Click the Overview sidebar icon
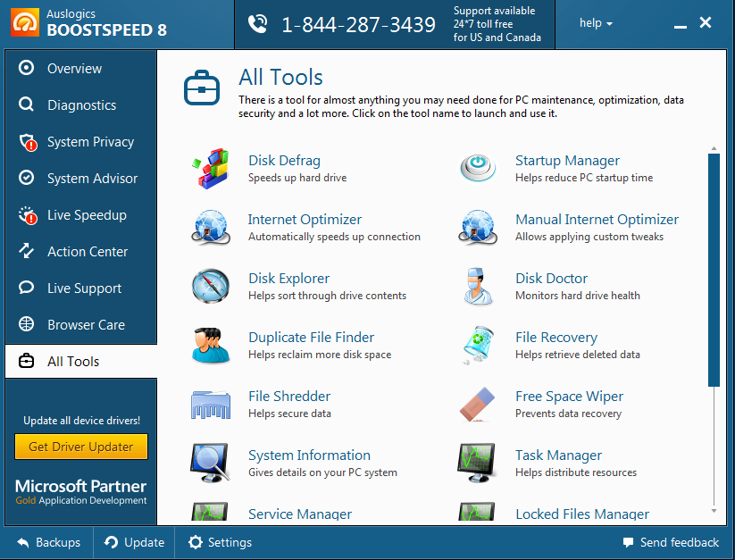735x560 pixels. (x=26, y=68)
